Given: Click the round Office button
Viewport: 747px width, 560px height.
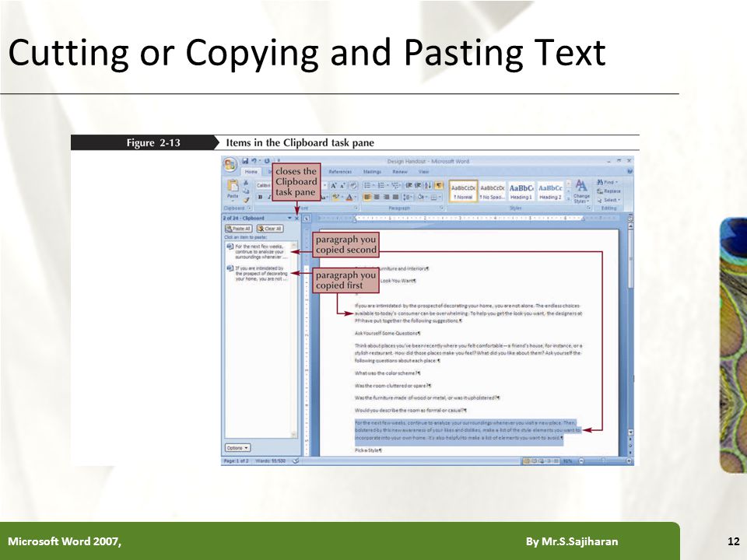Looking at the screenshot, I should [x=230, y=165].
